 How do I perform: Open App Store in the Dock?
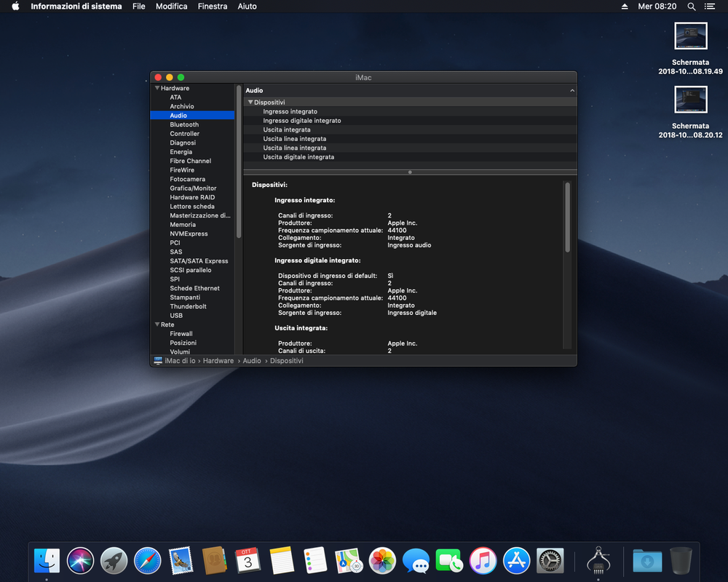click(x=516, y=561)
